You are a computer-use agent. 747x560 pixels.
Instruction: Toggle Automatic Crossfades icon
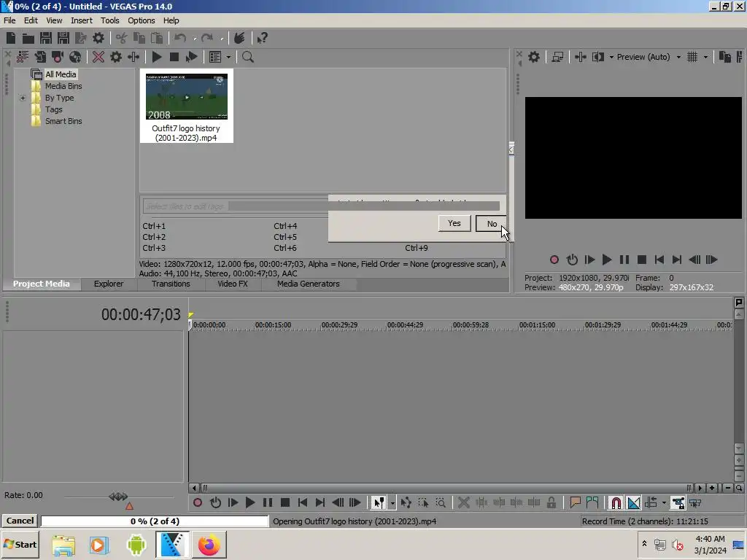point(634,502)
